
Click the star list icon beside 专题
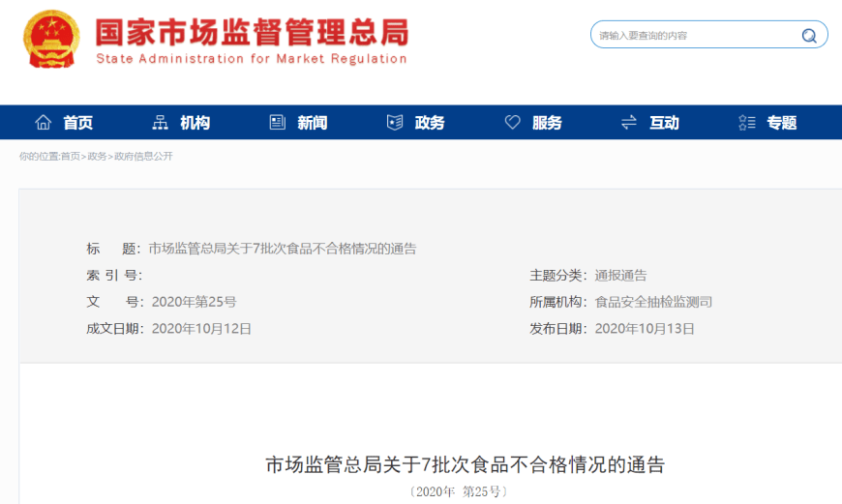pos(747,123)
